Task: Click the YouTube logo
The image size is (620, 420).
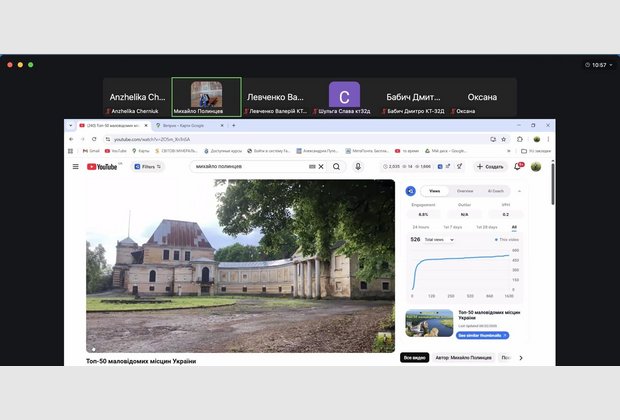Action: (x=104, y=167)
